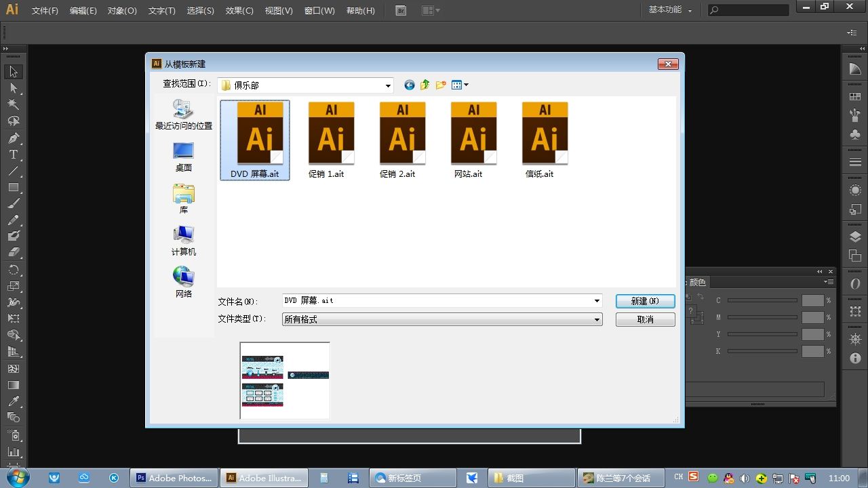Open the 文件(F) menu
This screenshot has height=488, width=868.
coord(45,11)
